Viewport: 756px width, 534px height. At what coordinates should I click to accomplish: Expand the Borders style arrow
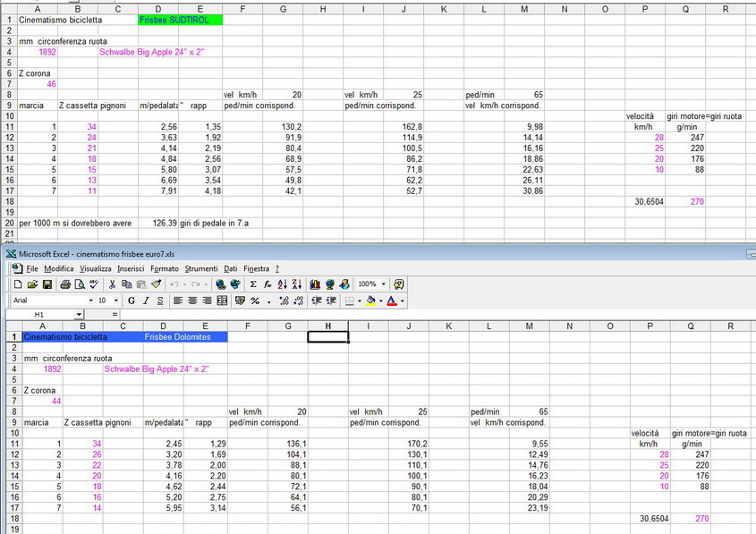point(360,301)
